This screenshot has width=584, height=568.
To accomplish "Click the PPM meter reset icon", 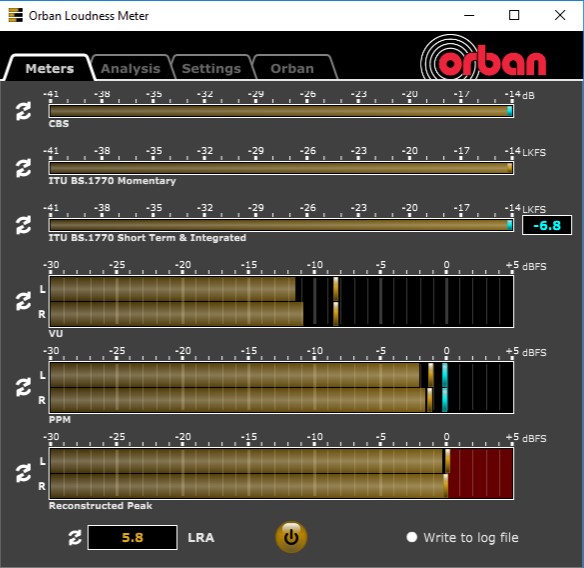I will tap(23, 387).
